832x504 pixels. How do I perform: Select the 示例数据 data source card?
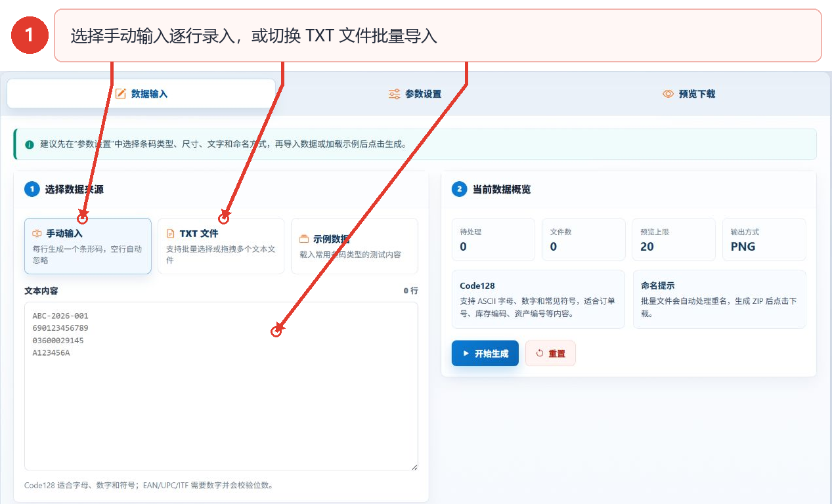click(355, 246)
